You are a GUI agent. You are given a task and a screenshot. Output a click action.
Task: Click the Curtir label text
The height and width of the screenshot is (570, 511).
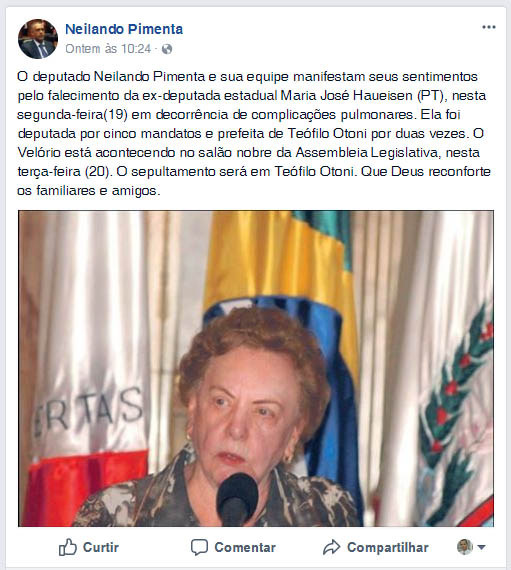click(101, 547)
